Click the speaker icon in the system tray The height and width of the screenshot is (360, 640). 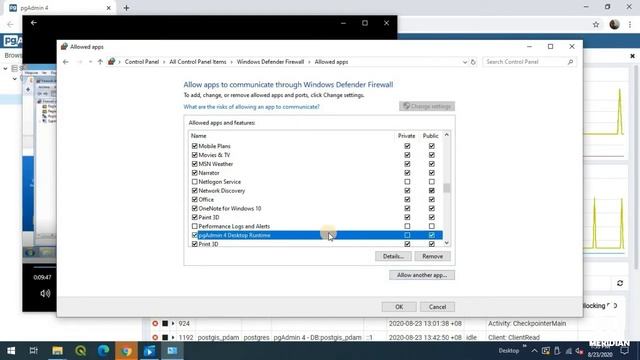tap(579, 351)
